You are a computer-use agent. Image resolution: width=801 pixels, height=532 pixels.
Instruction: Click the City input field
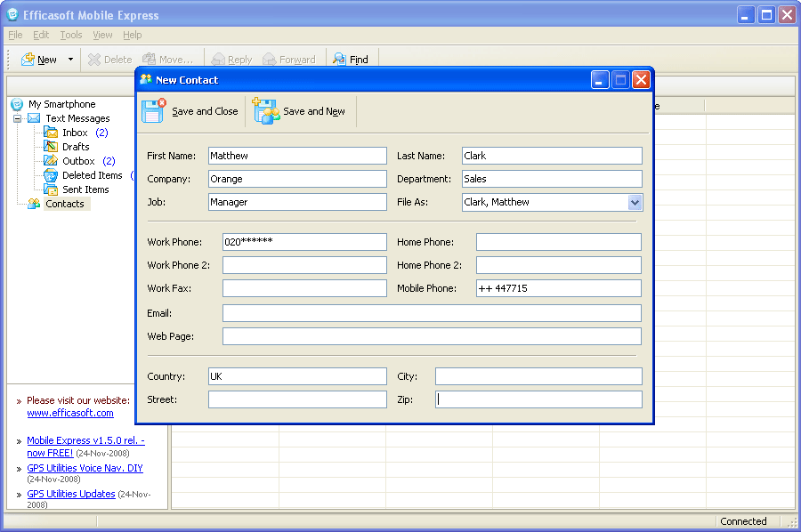(538, 376)
